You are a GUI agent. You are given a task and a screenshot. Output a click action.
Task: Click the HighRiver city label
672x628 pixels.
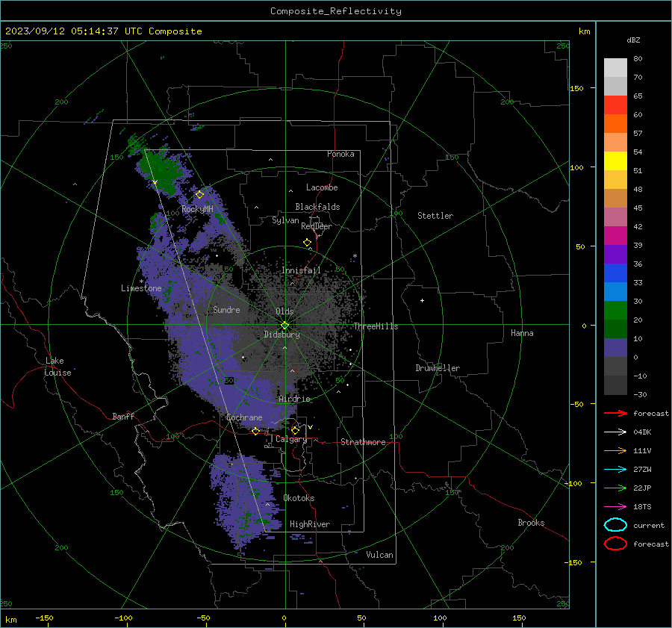pyautogui.click(x=310, y=524)
